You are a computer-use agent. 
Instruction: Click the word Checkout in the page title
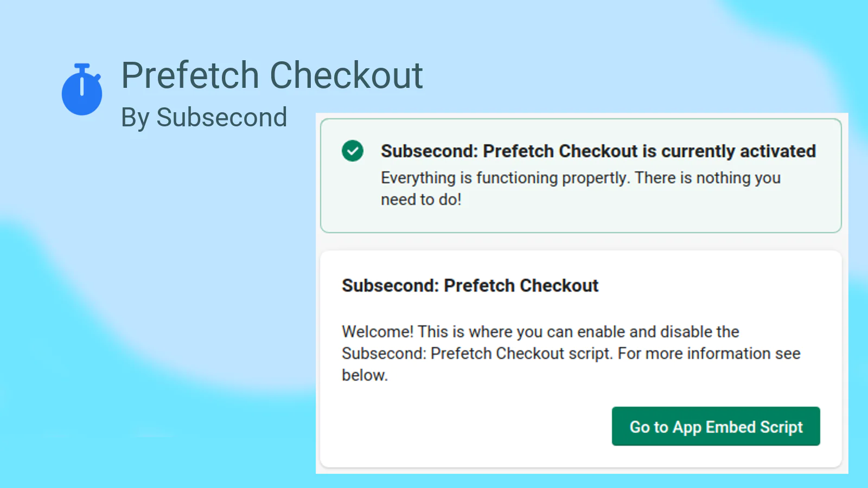(x=346, y=75)
